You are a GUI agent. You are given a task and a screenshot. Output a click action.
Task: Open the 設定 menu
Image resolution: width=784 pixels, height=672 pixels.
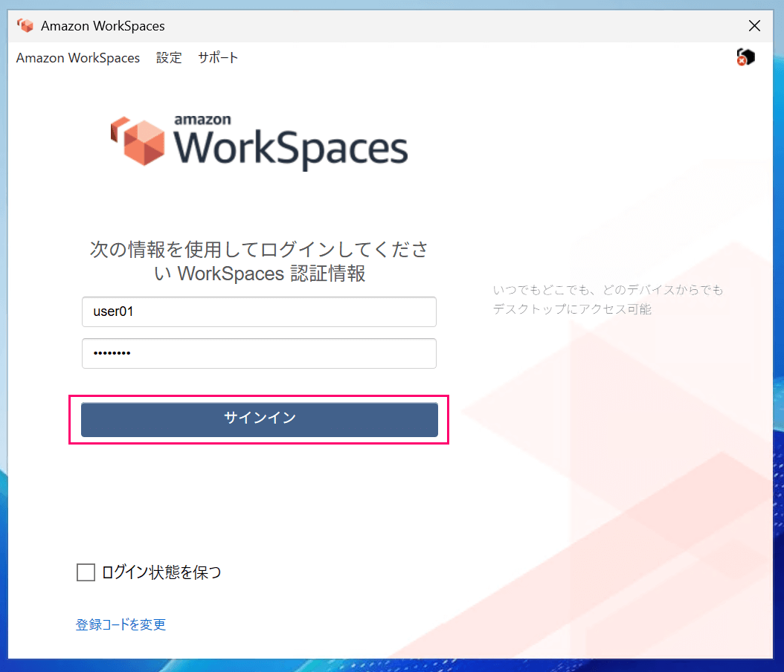pos(169,58)
